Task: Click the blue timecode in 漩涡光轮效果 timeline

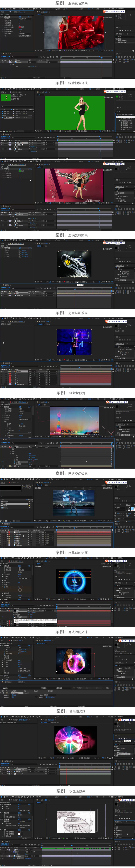Action: click(5, 287)
